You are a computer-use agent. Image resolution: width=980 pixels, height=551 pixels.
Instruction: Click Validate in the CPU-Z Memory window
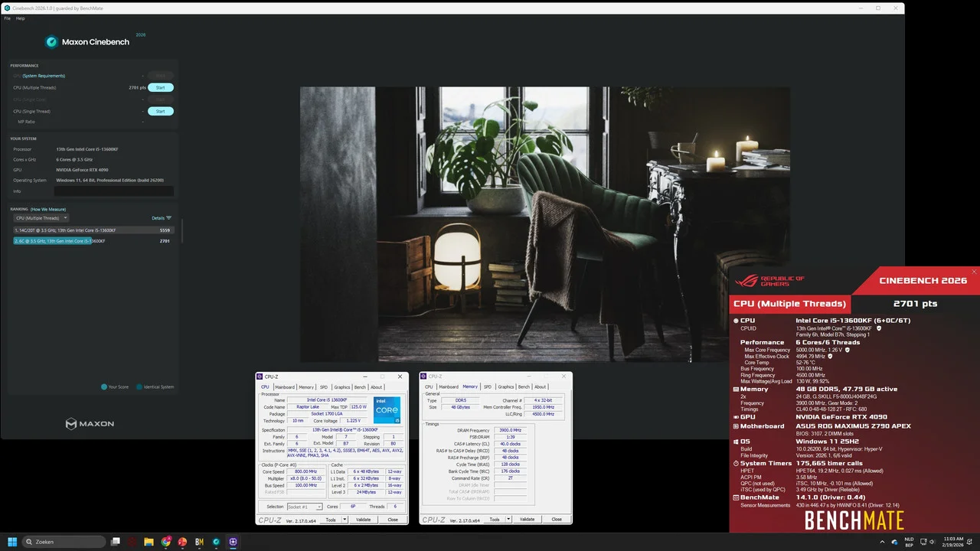(528, 520)
